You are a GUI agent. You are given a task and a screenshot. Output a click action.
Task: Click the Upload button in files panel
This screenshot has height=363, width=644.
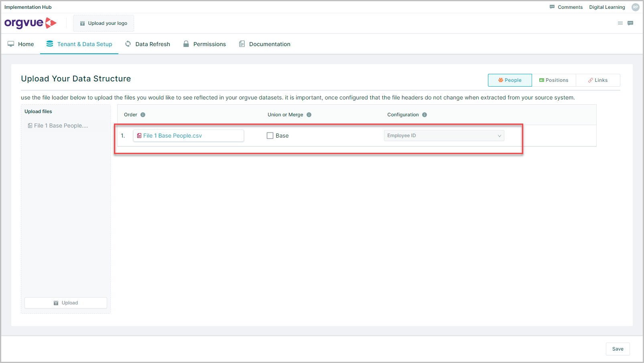[x=66, y=303]
